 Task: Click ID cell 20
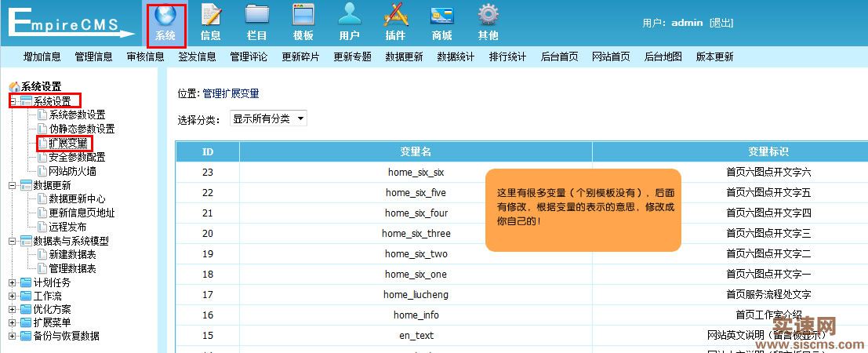(208, 233)
